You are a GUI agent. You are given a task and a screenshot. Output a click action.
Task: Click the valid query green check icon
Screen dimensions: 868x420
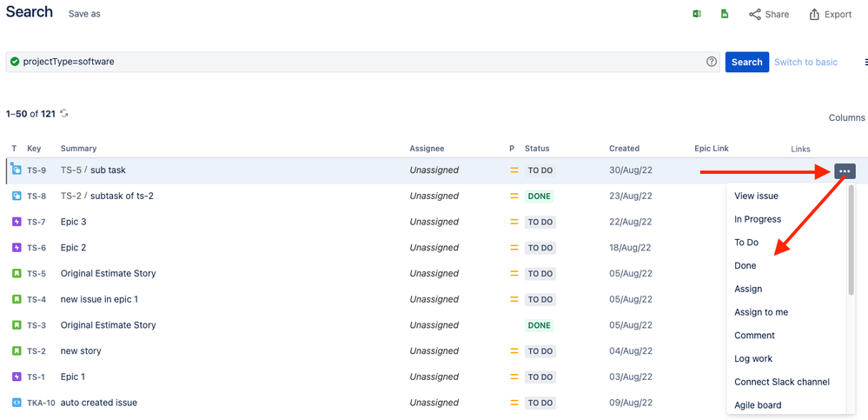tap(15, 62)
